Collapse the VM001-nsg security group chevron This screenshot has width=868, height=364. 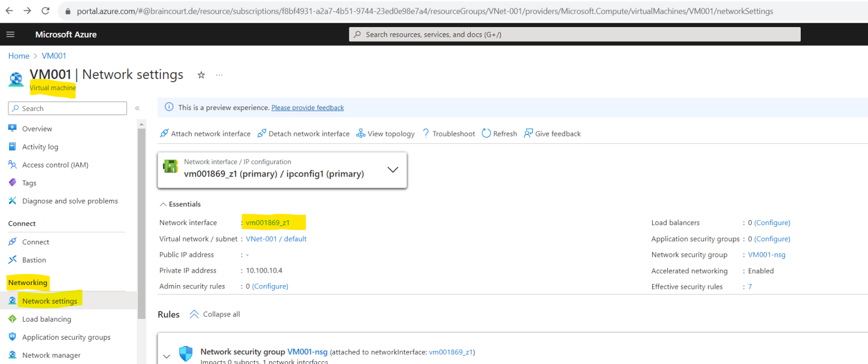tap(167, 356)
